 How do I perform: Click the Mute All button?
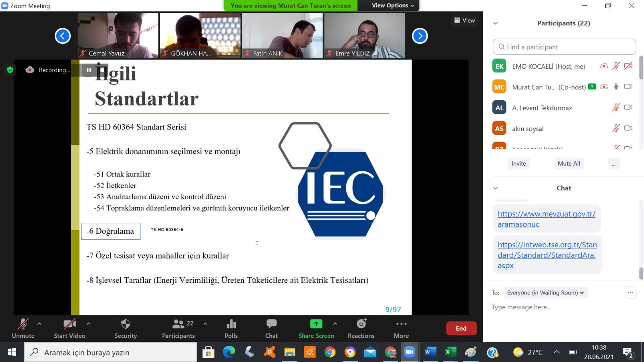[569, 163]
